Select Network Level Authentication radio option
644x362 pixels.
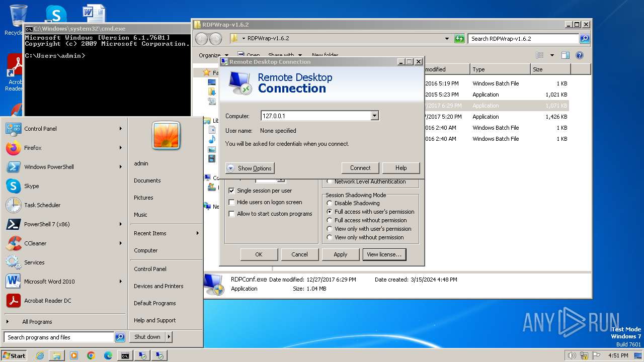pos(330,182)
